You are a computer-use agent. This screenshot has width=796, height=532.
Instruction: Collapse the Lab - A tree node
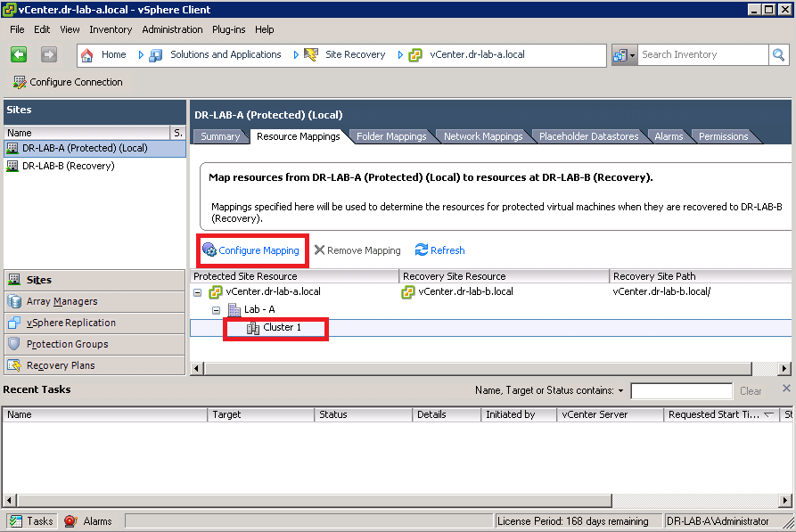pyautogui.click(x=217, y=311)
